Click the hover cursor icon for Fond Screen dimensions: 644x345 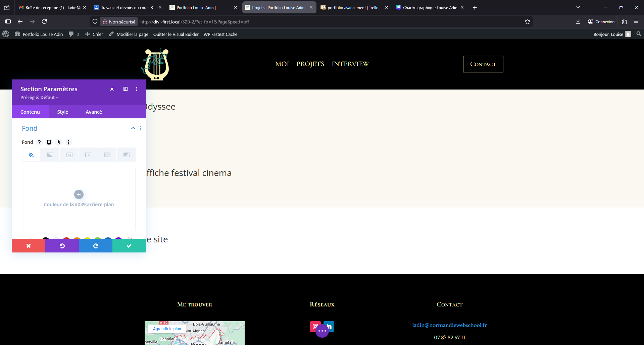pyautogui.click(x=59, y=142)
